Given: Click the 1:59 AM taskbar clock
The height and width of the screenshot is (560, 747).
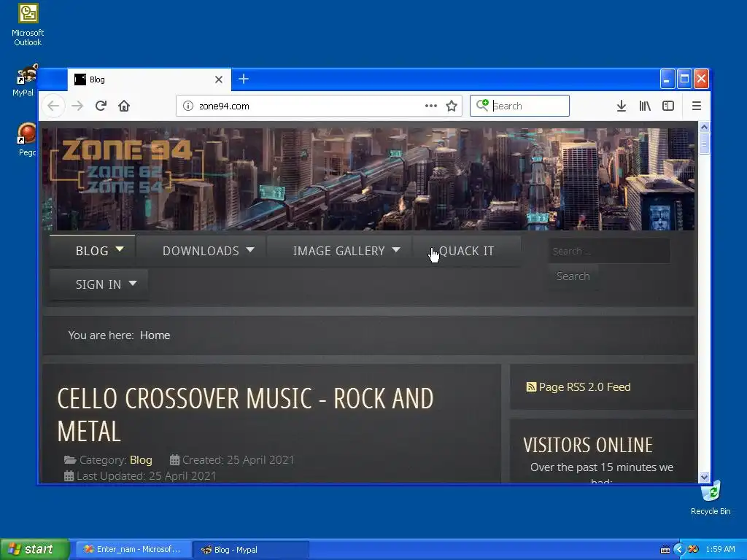Looking at the screenshot, I should click(720, 550).
